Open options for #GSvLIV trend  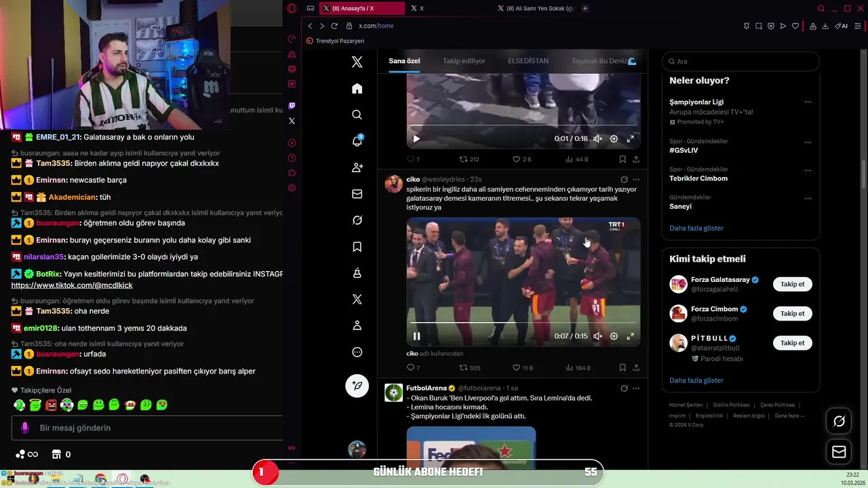[808, 142]
